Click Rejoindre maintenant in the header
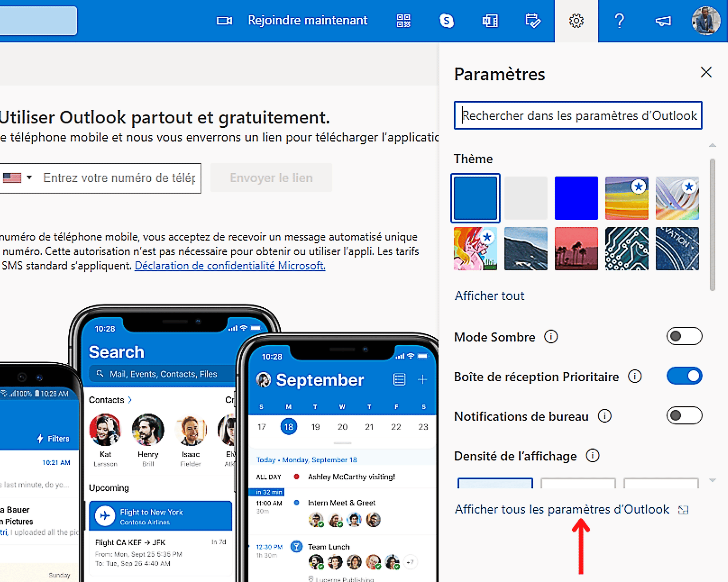This screenshot has height=582, width=728. tap(308, 20)
